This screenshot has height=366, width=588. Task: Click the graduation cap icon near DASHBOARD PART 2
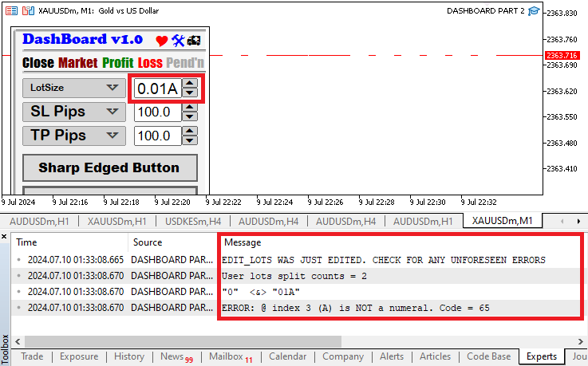tap(534, 11)
